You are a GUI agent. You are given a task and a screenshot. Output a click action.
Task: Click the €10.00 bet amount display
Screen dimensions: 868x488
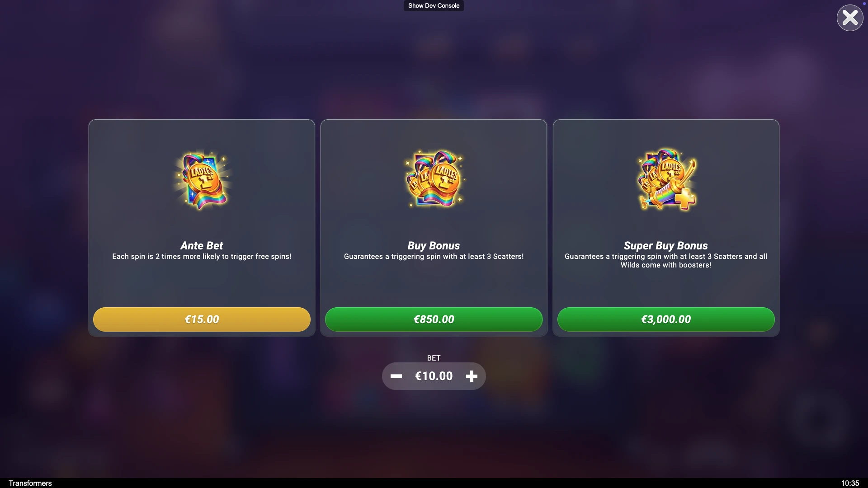pos(434,376)
